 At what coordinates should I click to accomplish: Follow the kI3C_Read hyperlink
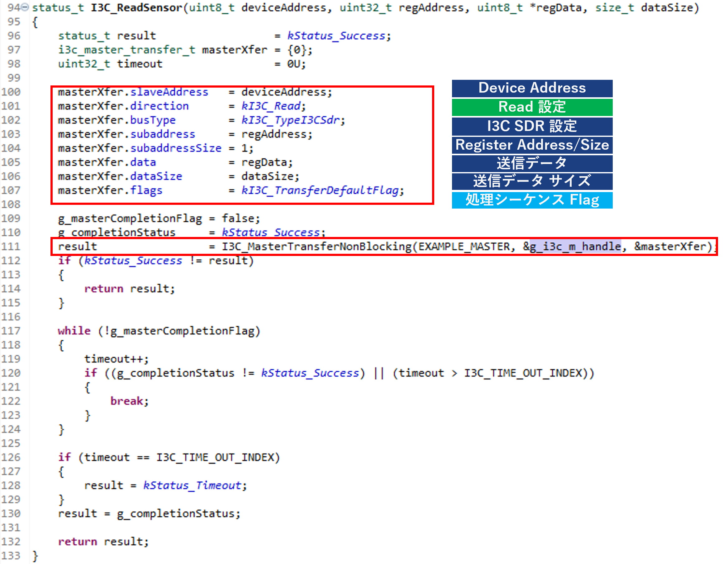click(270, 106)
